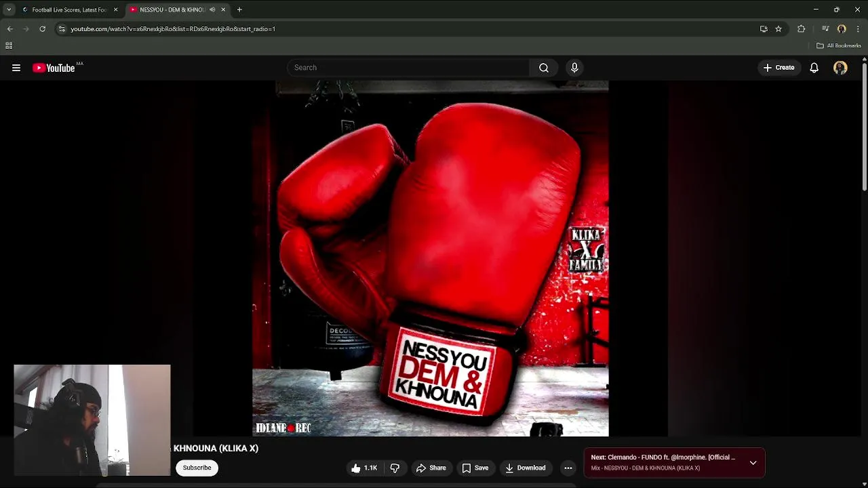The height and width of the screenshot is (488, 868).
Task: Reload the current page
Action: coord(42,28)
